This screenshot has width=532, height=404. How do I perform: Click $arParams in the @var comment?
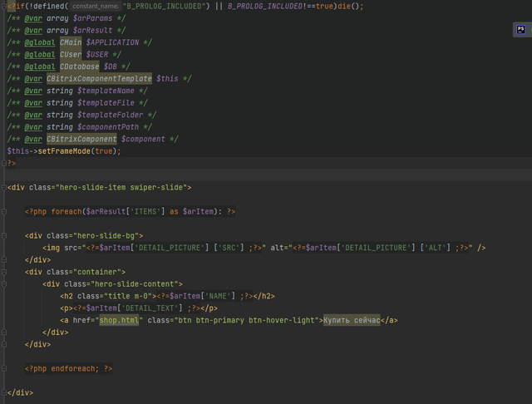click(92, 18)
